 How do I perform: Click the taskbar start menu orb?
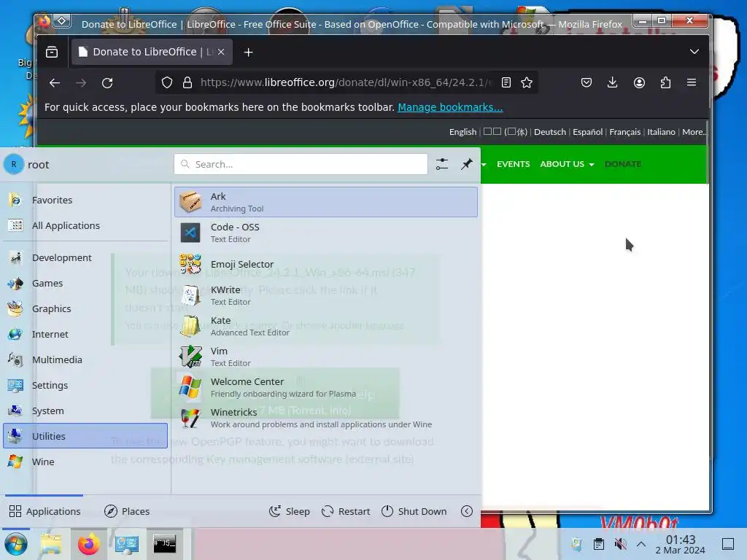click(16, 544)
